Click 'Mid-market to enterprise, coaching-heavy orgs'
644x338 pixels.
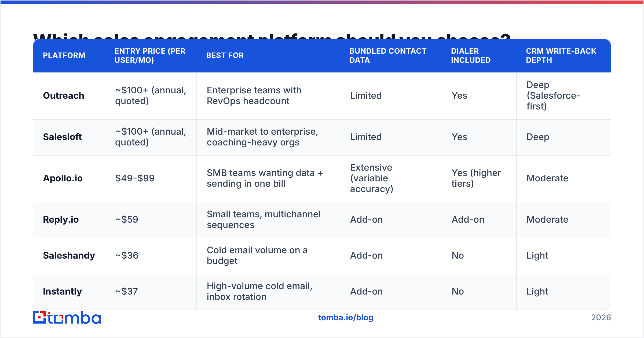coord(262,137)
